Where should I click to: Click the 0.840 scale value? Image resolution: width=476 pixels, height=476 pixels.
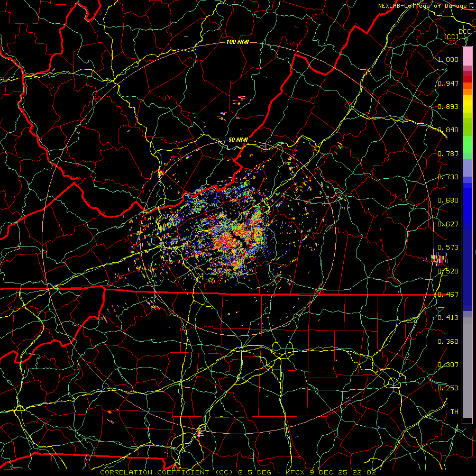tap(448, 130)
